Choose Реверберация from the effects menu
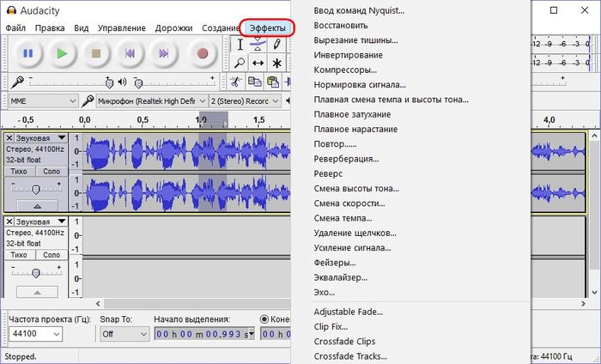 [346, 159]
